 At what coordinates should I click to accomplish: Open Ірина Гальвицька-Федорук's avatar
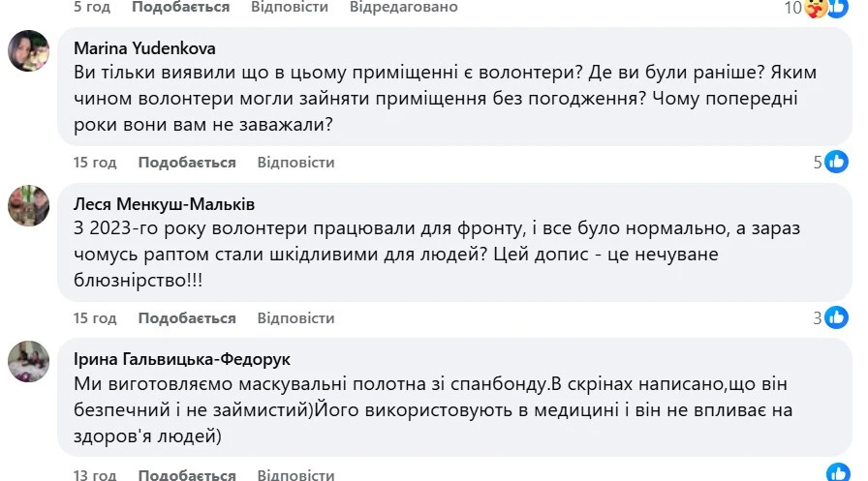pos(28,361)
